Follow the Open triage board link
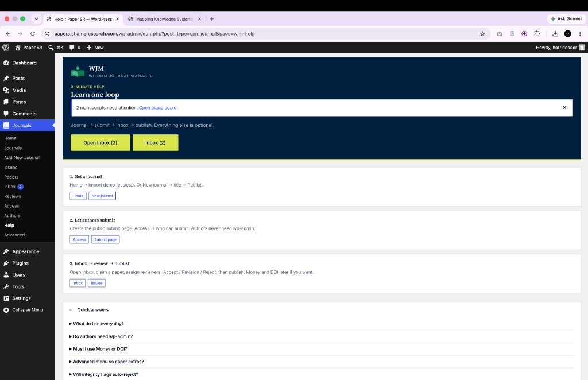The image size is (588, 380). click(157, 108)
